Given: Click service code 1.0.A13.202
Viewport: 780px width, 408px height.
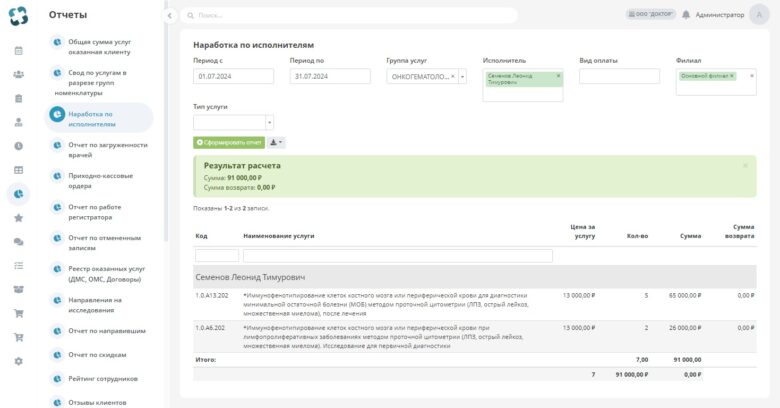Looking at the screenshot, I should (212, 296).
